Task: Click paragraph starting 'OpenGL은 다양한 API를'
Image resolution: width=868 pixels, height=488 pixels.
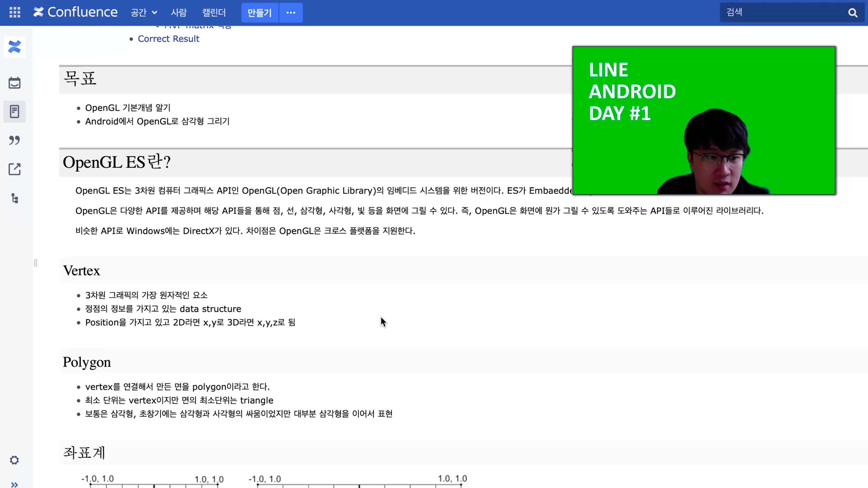Action: [x=419, y=211]
